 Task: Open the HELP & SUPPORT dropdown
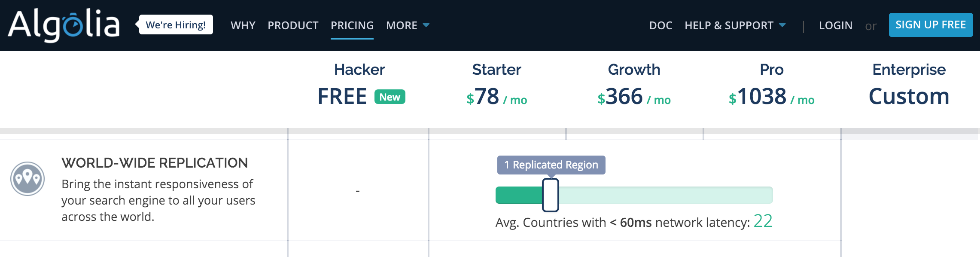pos(735,25)
